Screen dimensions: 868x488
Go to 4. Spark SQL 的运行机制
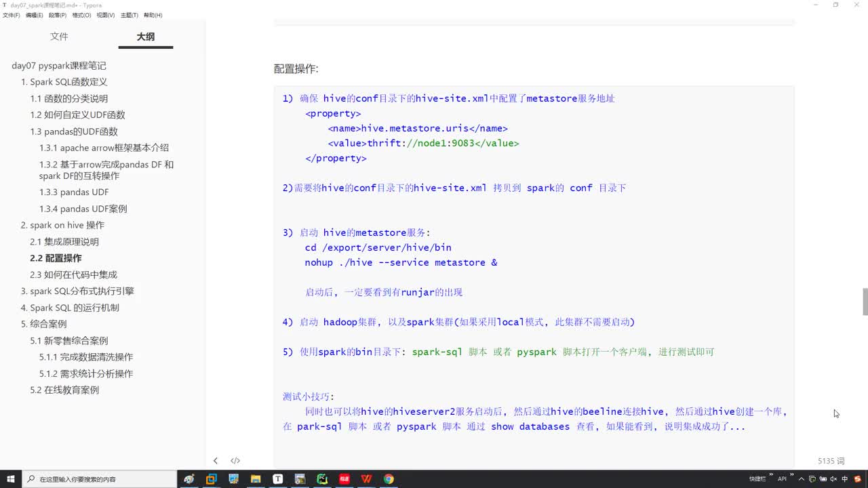[70, 308]
